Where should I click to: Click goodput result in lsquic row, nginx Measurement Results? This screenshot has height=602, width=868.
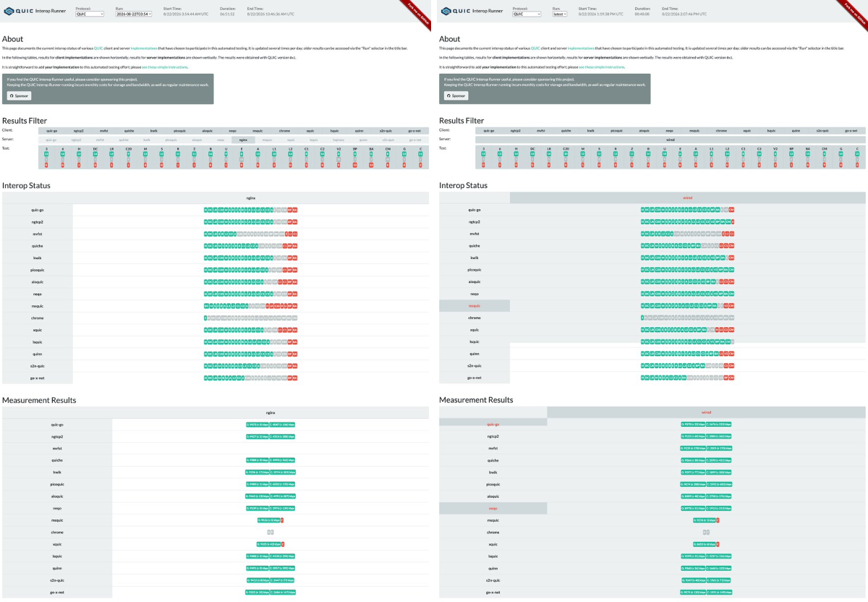tap(257, 556)
